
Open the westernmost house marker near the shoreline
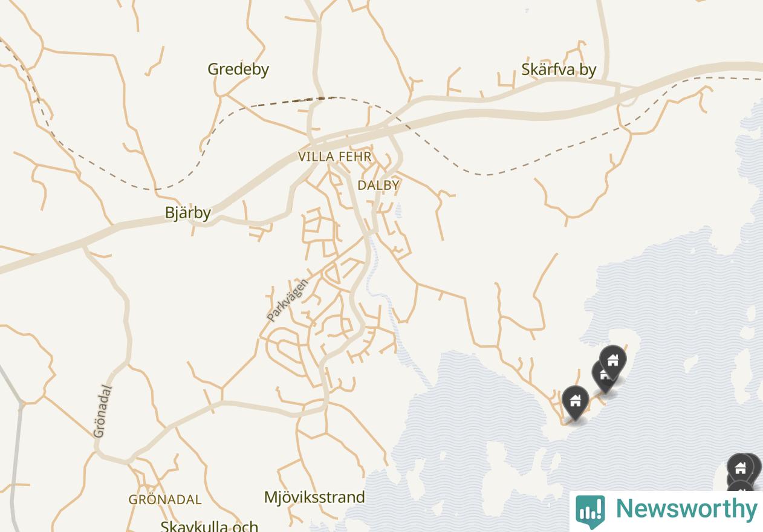point(575,401)
